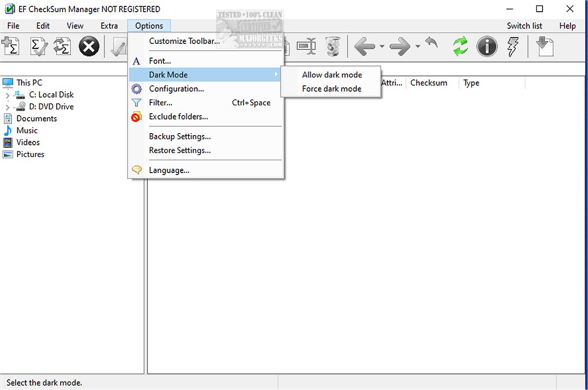Viewport: 588px width, 390px height.
Task: Select C: Local Disk in the tree
Action: pos(51,95)
